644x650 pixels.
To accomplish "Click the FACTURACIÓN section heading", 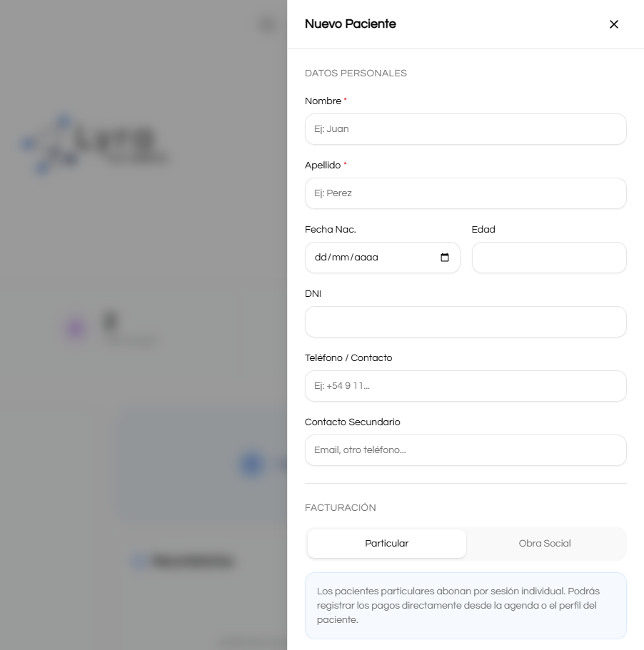I will coord(340,508).
